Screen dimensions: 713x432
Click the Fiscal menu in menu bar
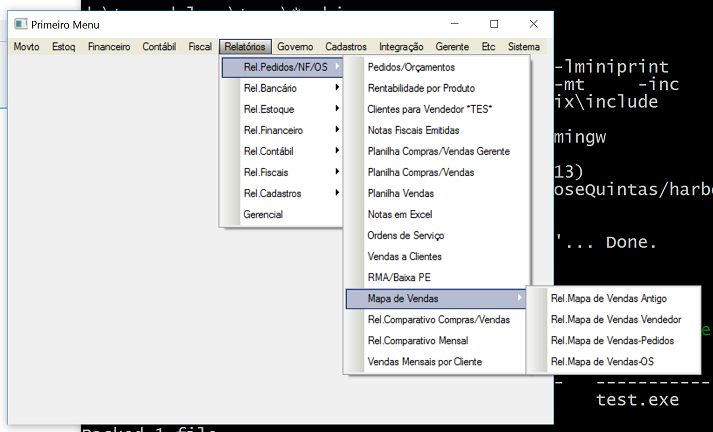click(200, 46)
